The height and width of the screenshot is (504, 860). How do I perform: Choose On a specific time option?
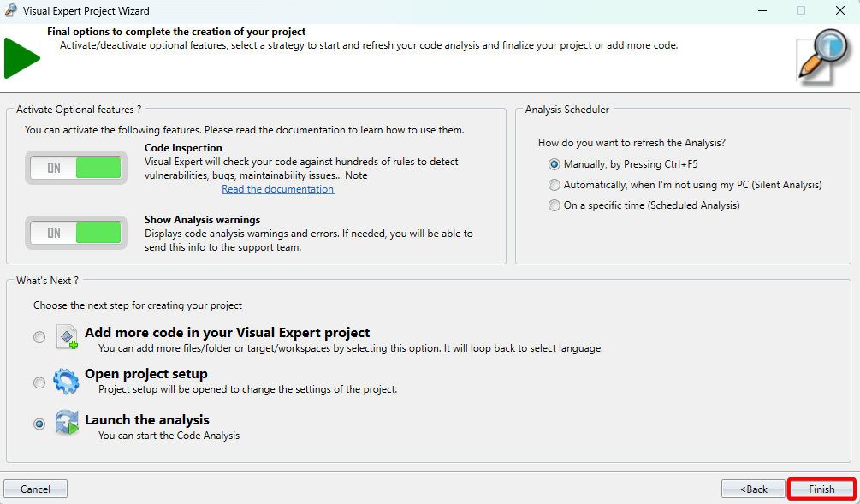point(555,205)
